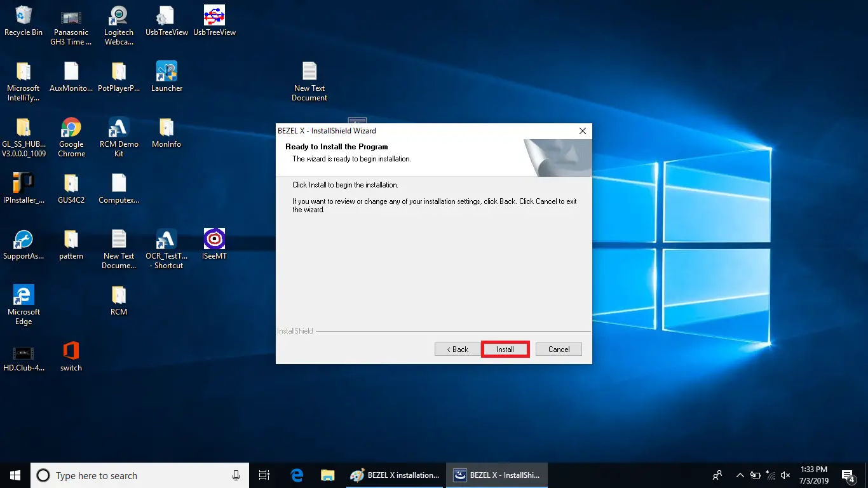Open the GUS4C2 document
The width and height of the screenshot is (868, 488).
click(71, 184)
